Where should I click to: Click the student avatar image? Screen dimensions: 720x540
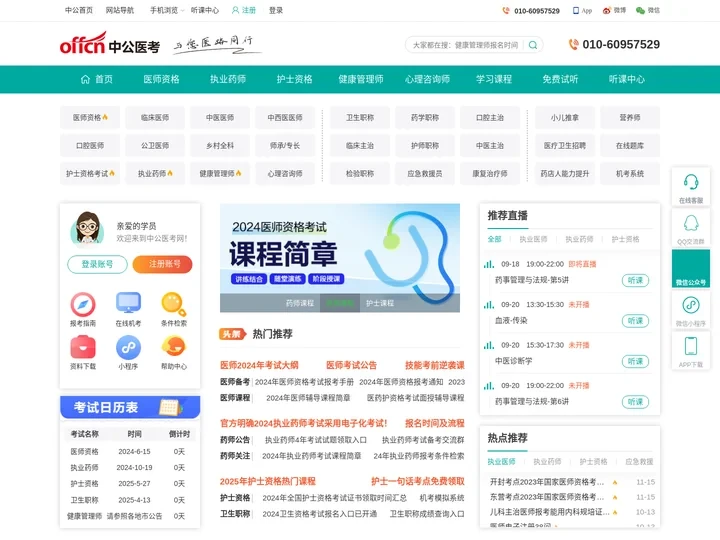coord(87,228)
